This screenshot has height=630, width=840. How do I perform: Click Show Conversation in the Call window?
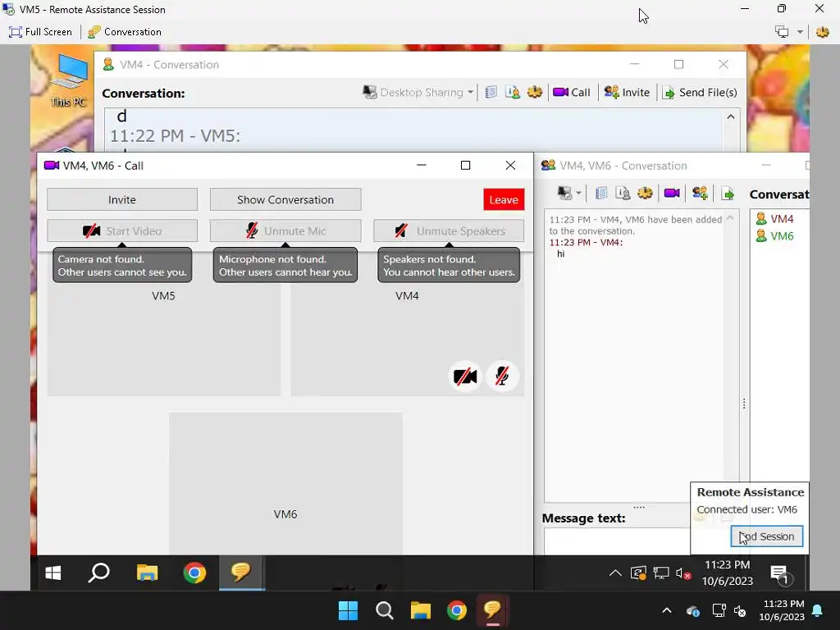[x=285, y=200]
